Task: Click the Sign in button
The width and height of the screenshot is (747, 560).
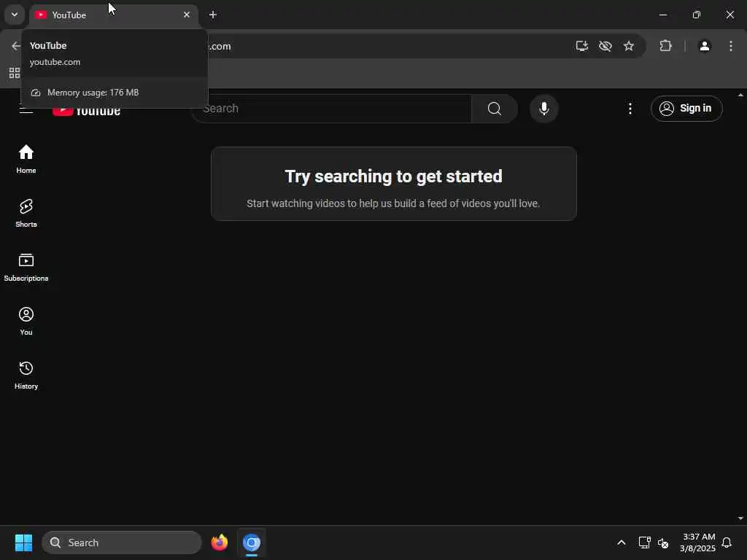Action: [686, 109]
